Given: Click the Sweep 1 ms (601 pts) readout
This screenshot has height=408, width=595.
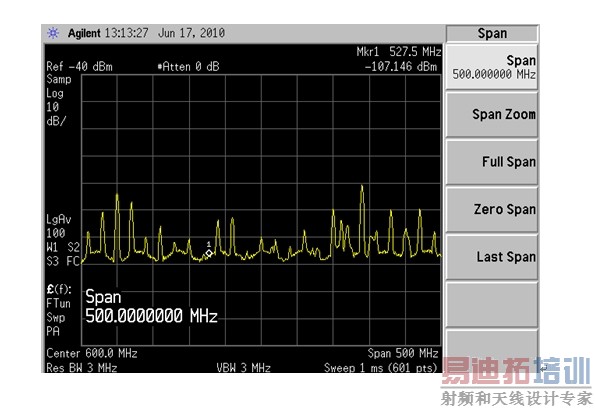Looking at the screenshot, I should click(x=380, y=368).
